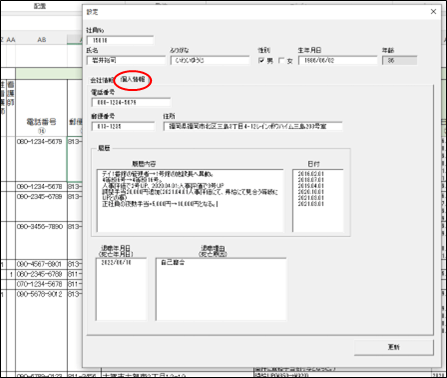Click the 電話番号 header cell in sheet
This screenshot has height=378, width=447.
41,107
